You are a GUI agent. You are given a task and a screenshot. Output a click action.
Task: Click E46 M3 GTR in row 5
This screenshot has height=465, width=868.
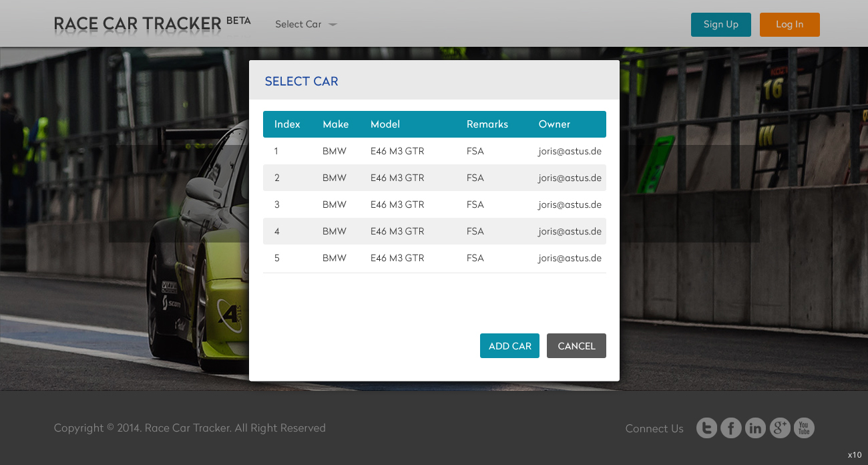point(397,258)
